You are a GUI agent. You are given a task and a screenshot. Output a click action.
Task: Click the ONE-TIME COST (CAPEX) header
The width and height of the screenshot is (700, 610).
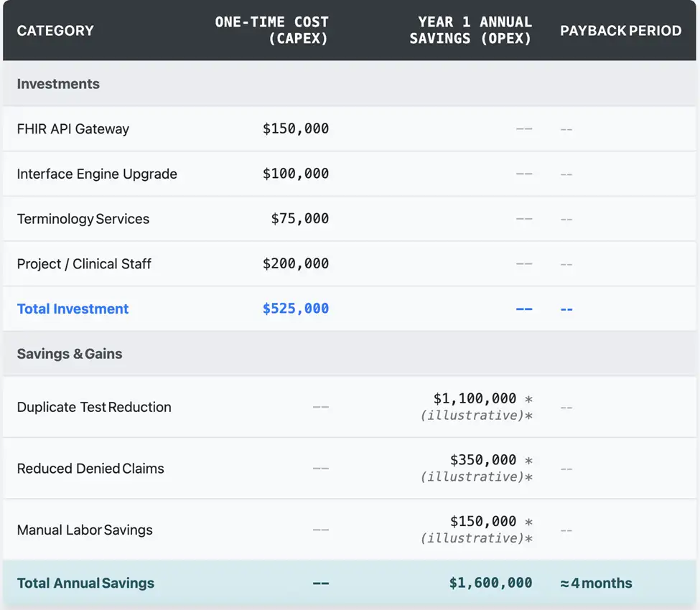pyautogui.click(x=272, y=30)
